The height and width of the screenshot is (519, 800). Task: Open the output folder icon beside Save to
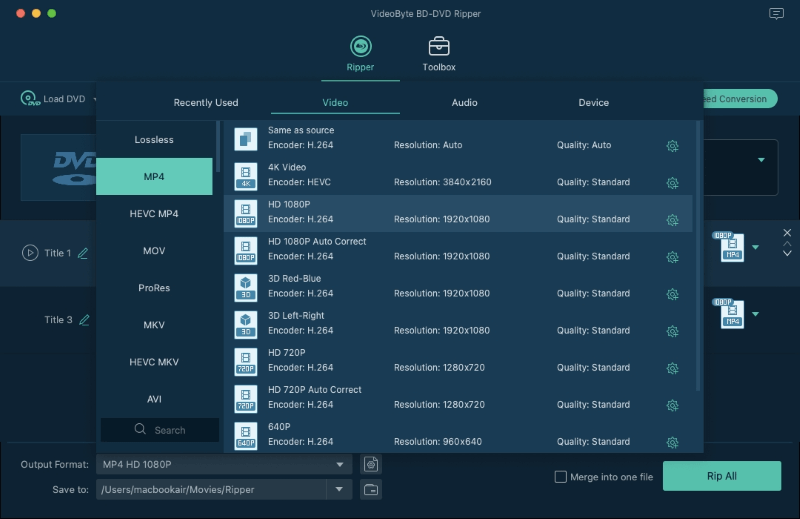click(x=371, y=489)
